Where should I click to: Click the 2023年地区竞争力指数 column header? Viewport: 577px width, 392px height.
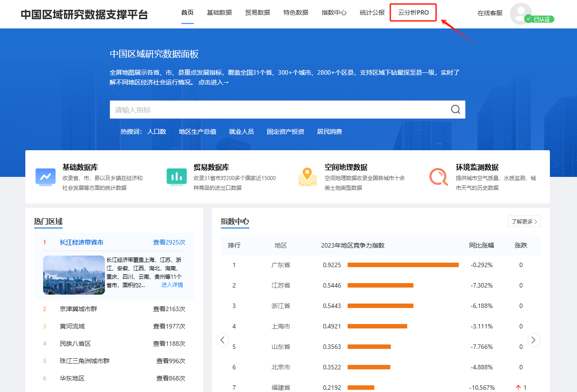[x=353, y=245]
